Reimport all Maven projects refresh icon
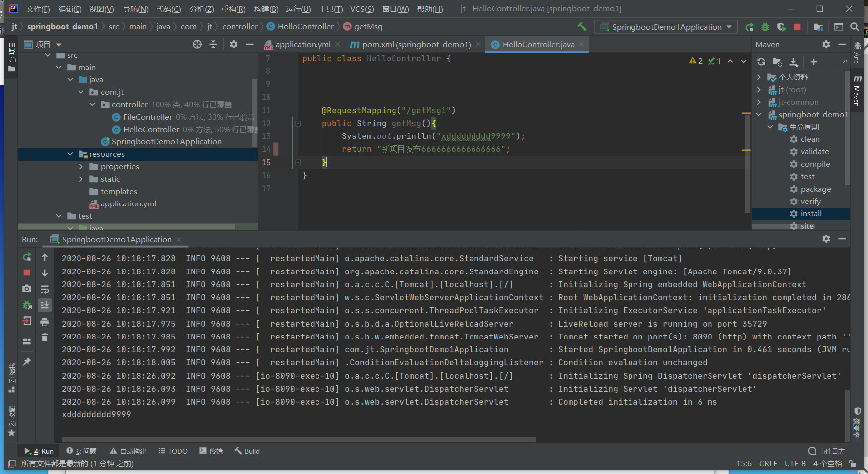 tap(761, 62)
